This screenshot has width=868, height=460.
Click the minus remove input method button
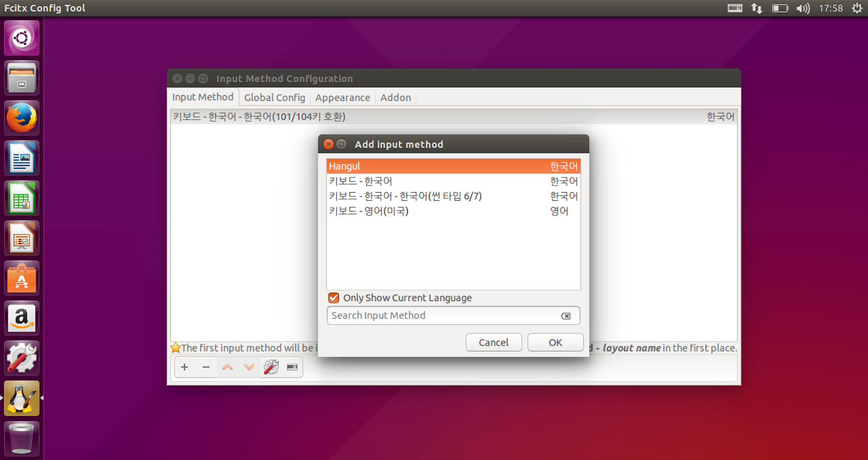pyautogui.click(x=206, y=367)
